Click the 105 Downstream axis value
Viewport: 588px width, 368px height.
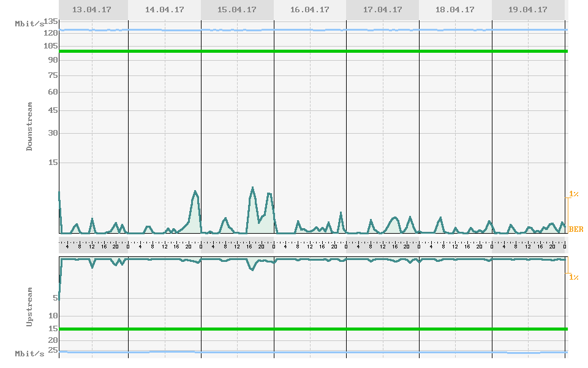coord(51,46)
